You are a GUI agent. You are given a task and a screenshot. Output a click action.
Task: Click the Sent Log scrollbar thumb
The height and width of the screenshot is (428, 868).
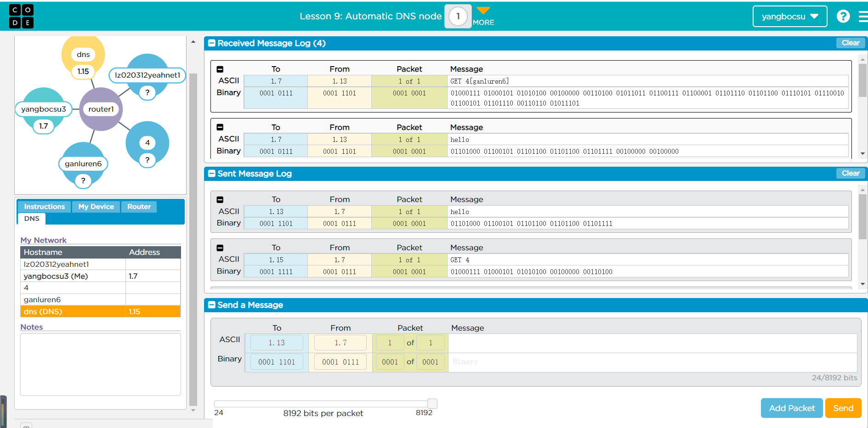tap(862, 217)
